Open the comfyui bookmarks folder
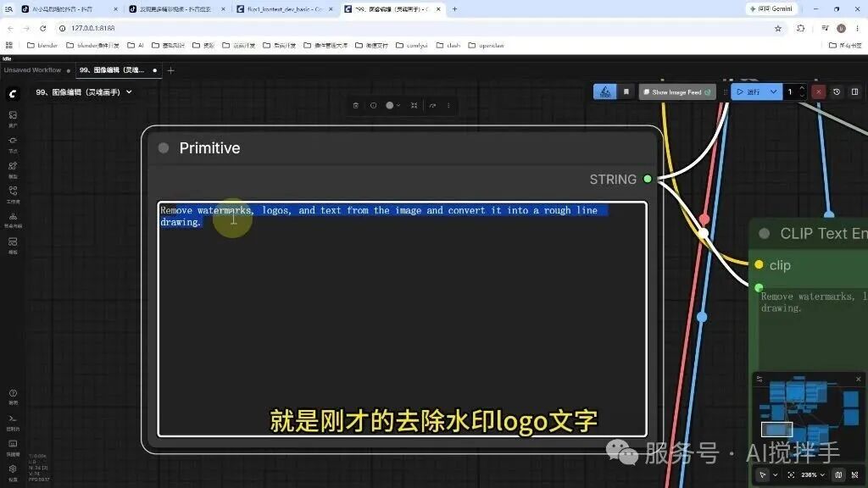The image size is (868, 488). click(412, 46)
